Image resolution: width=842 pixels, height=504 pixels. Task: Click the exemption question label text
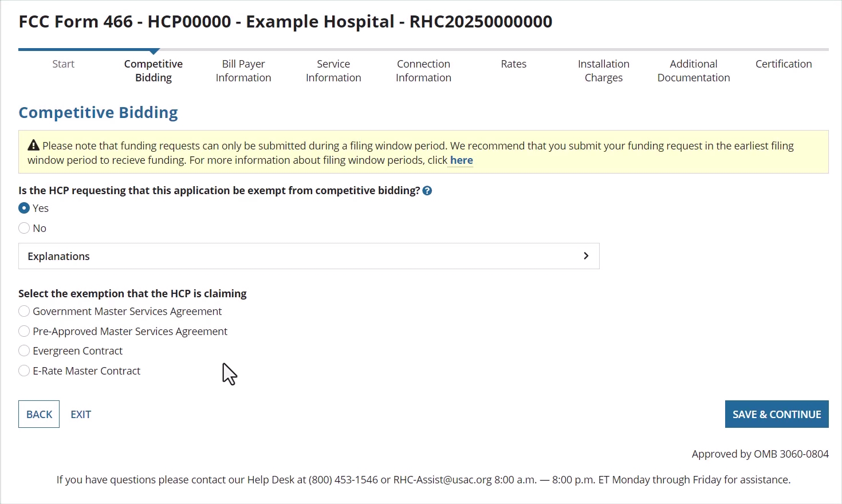(x=219, y=191)
